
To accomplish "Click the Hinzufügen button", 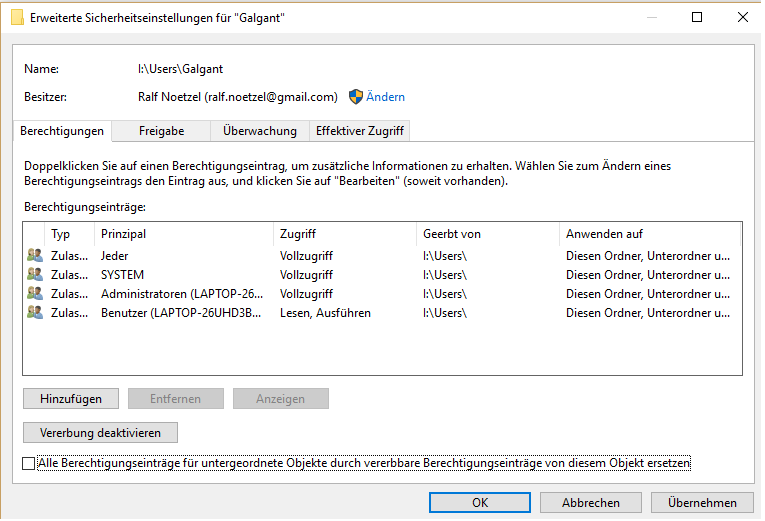I will click(71, 399).
